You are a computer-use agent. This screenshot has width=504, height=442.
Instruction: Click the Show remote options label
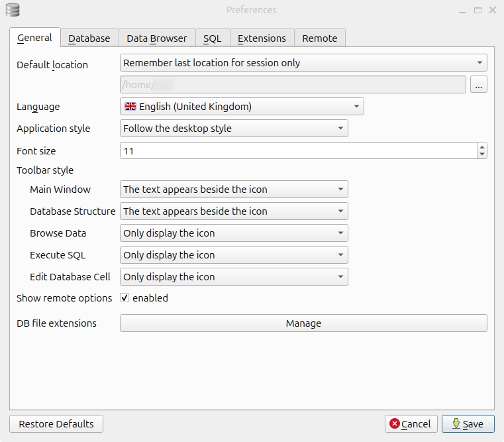coord(64,298)
